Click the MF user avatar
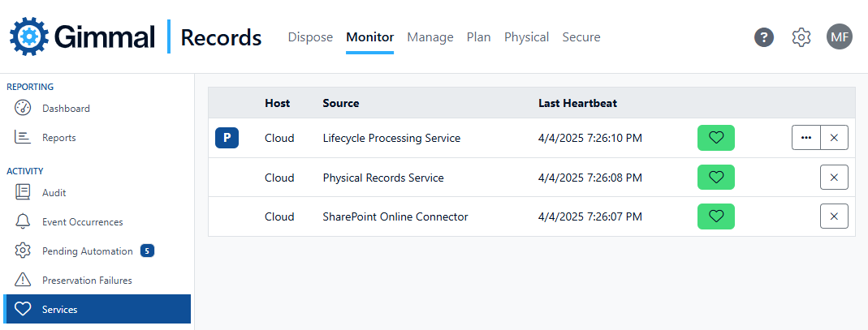This screenshot has height=330, width=868. point(840,36)
